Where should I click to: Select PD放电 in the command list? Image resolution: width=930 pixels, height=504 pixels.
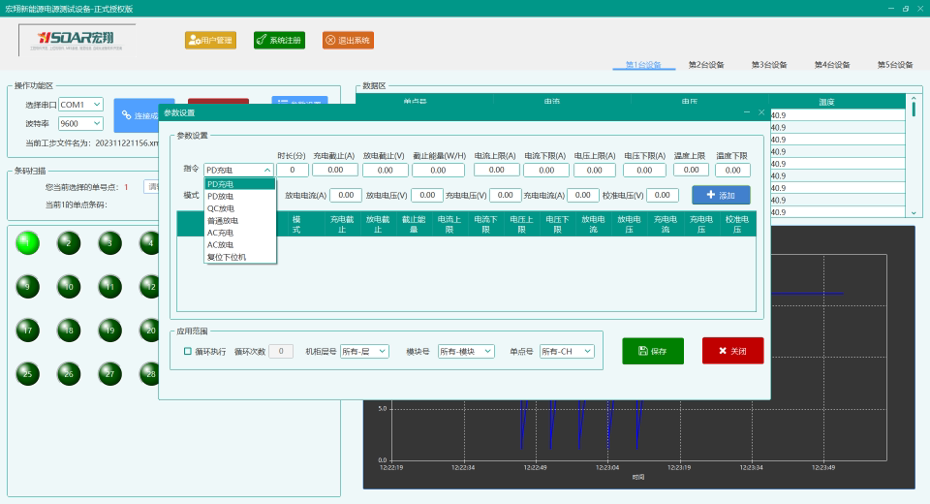[x=240, y=196]
